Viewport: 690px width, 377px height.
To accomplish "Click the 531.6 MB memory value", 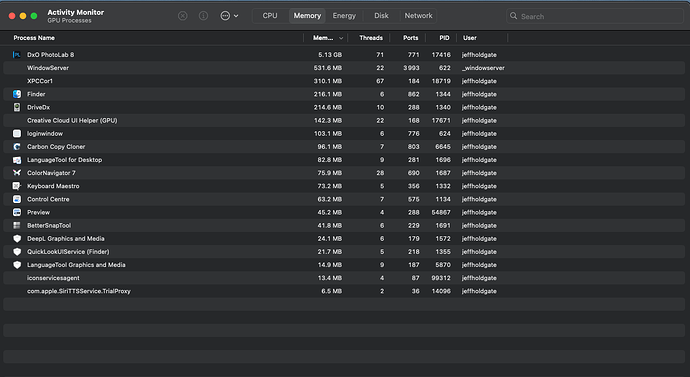I will pyautogui.click(x=328, y=68).
